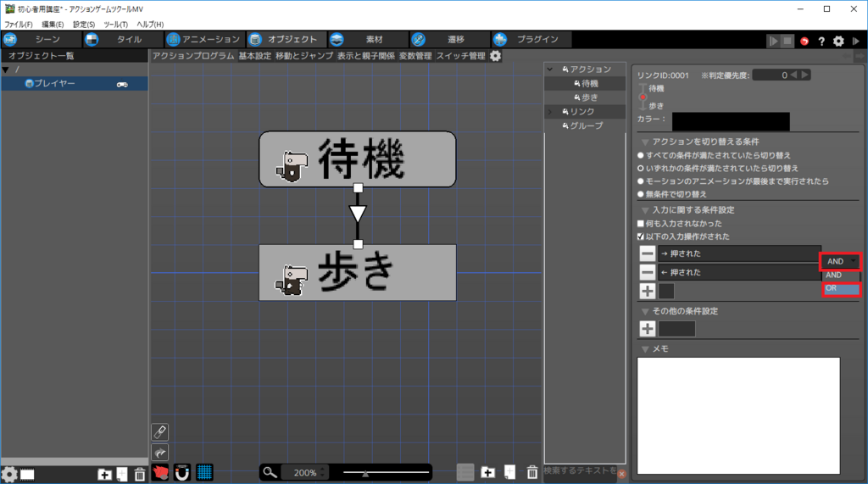
Task: Open the プラグイン section
Action: point(531,39)
